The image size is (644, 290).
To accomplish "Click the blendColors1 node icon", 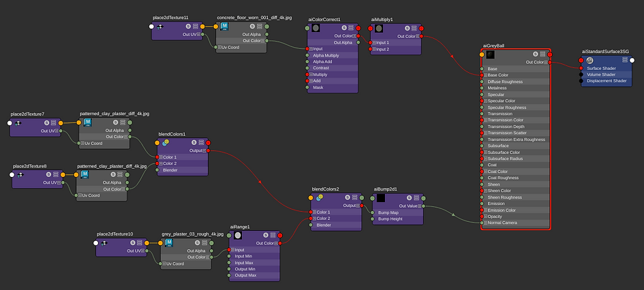I will coord(165,143).
